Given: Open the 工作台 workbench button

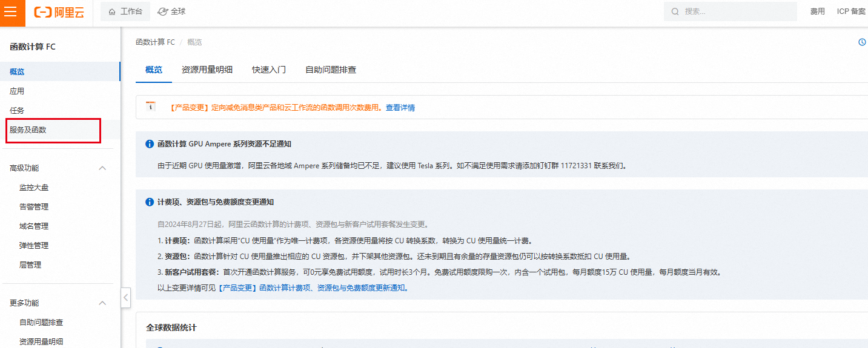Looking at the screenshot, I should point(125,11).
